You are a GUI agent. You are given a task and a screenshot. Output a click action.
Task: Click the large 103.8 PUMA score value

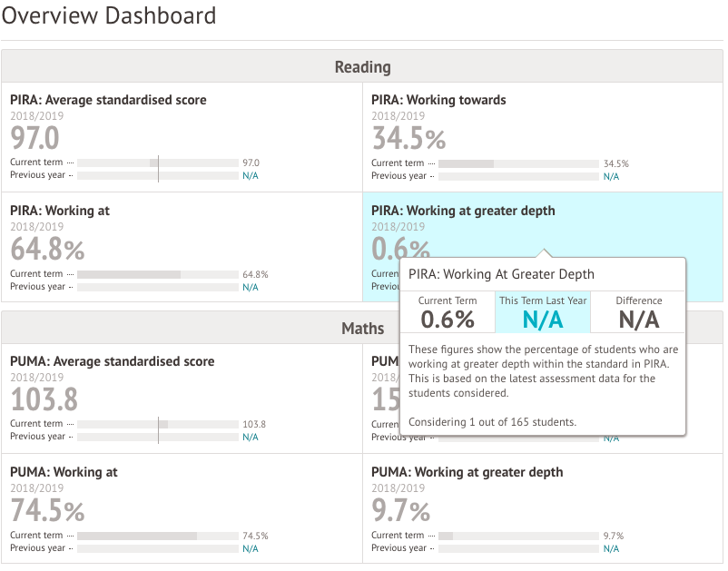[44, 399]
